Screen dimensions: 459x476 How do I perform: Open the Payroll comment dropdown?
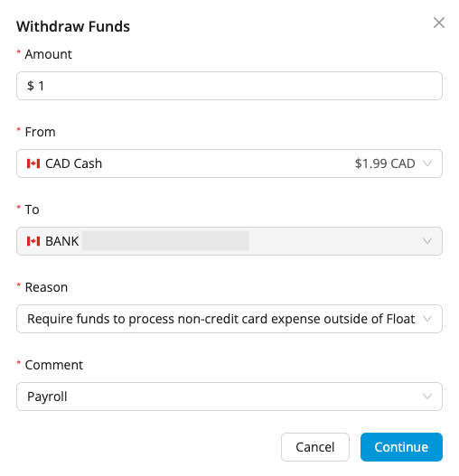tap(229, 397)
